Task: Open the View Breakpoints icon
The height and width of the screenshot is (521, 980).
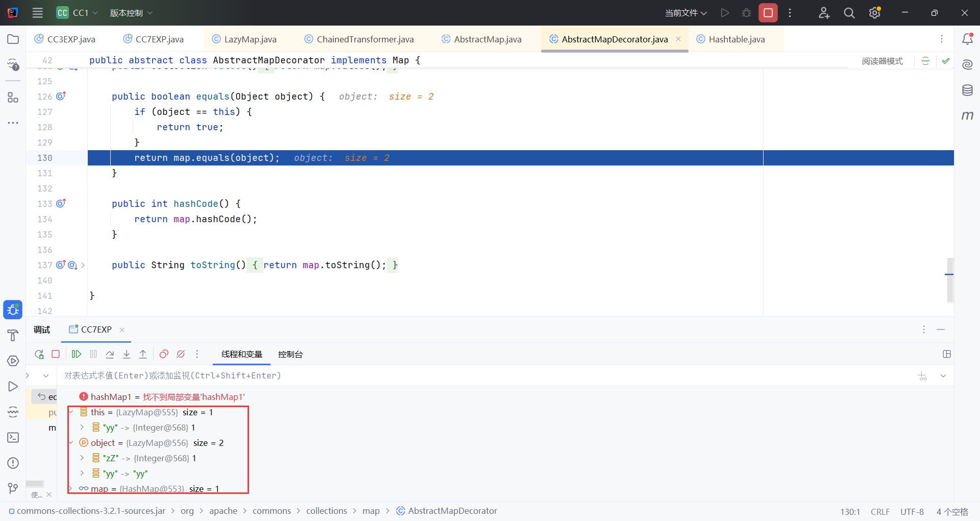Action: (164, 354)
